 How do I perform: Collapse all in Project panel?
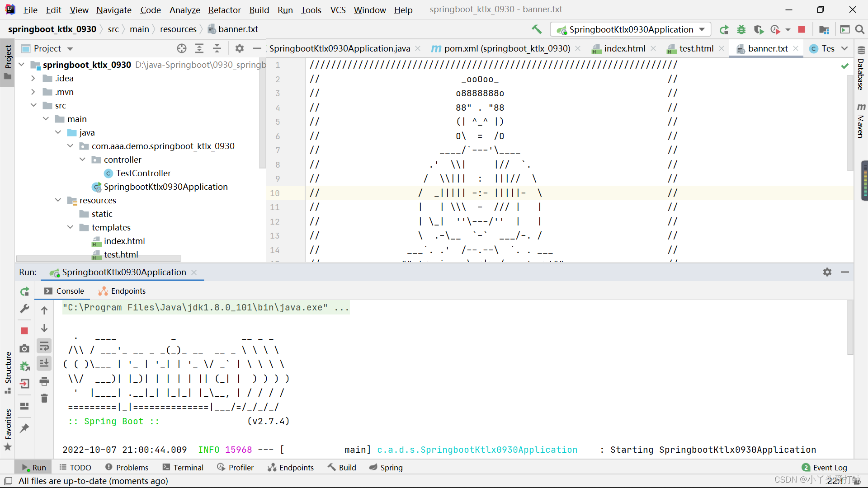click(217, 48)
